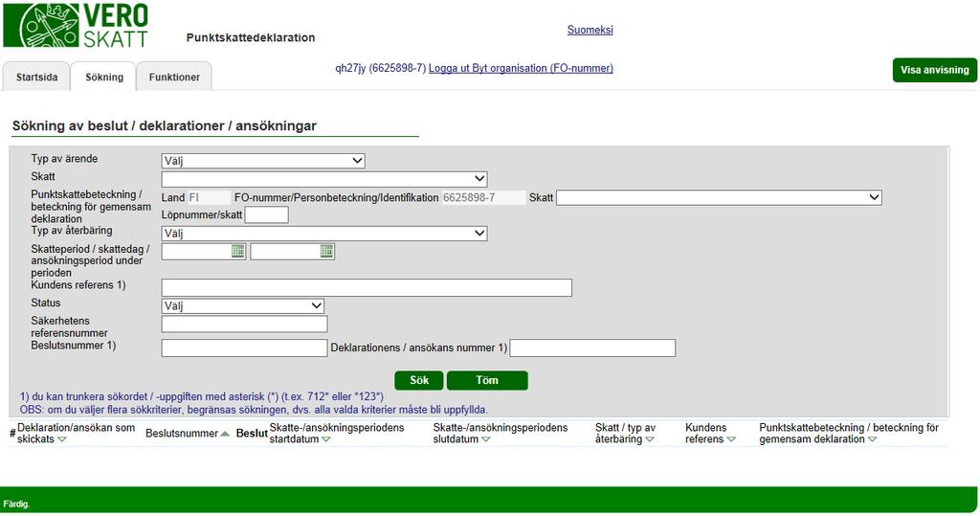The height and width of the screenshot is (516, 980).
Task: Click the Töm button
Action: pyautogui.click(x=487, y=380)
